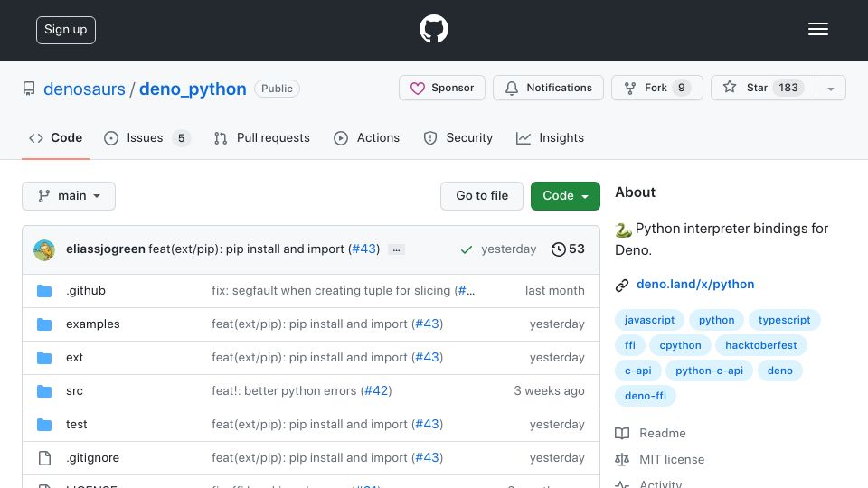Open the green Code dropdown
868x488 pixels.
click(565, 196)
